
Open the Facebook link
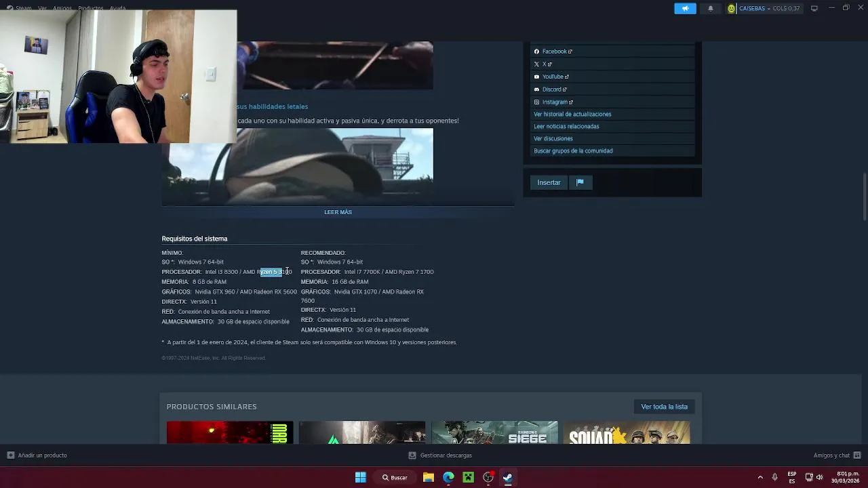557,52
